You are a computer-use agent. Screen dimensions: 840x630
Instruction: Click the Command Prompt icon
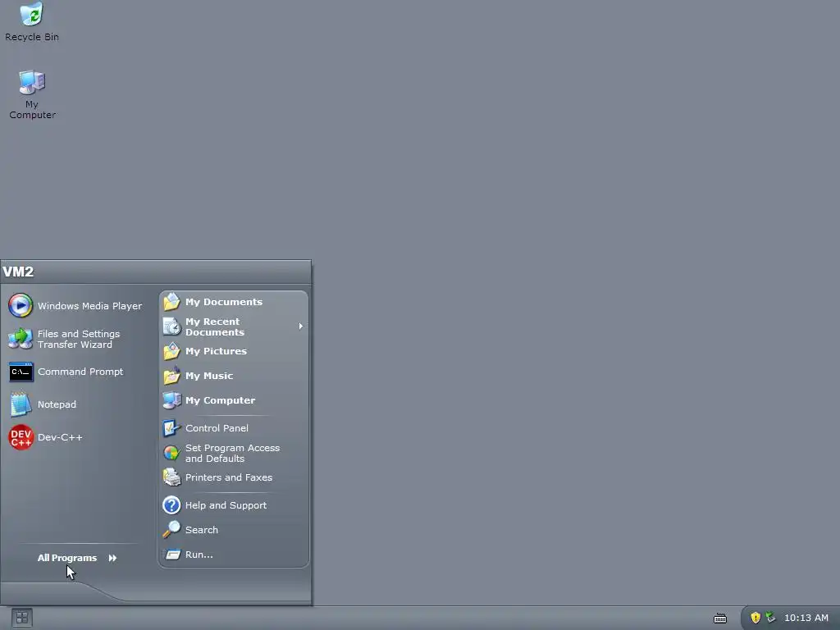click(21, 372)
